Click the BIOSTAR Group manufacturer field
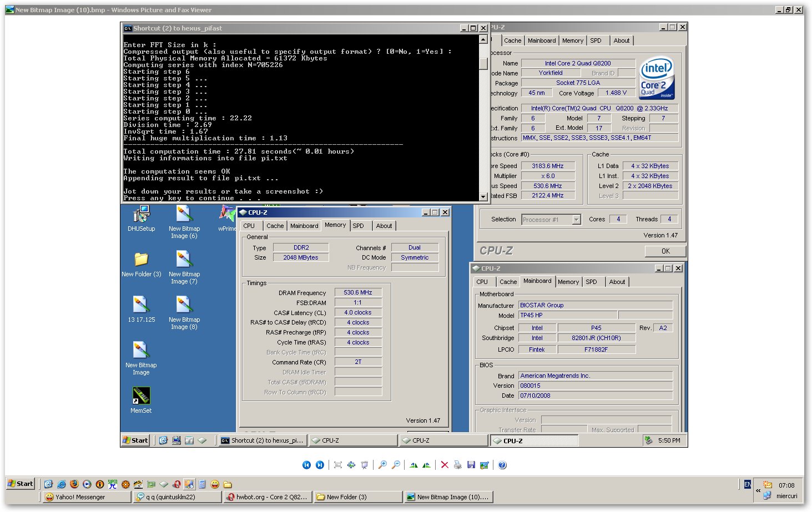This screenshot has height=512, width=812. click(x=596, y=305)
